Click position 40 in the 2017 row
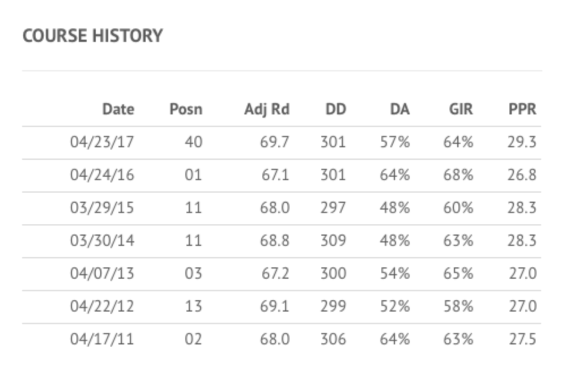Viewport: 578px width, 392px height. (x=194, y=142)
